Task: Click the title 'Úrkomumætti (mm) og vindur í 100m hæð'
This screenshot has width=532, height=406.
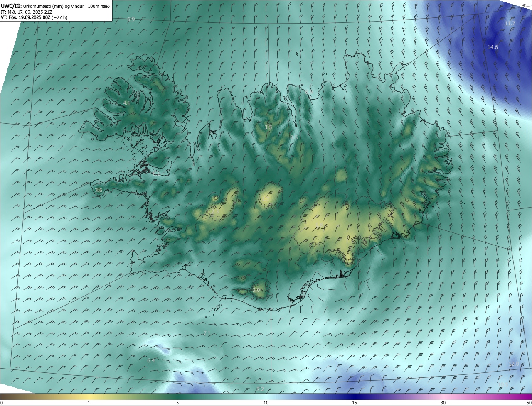Action: click(66, 6)
